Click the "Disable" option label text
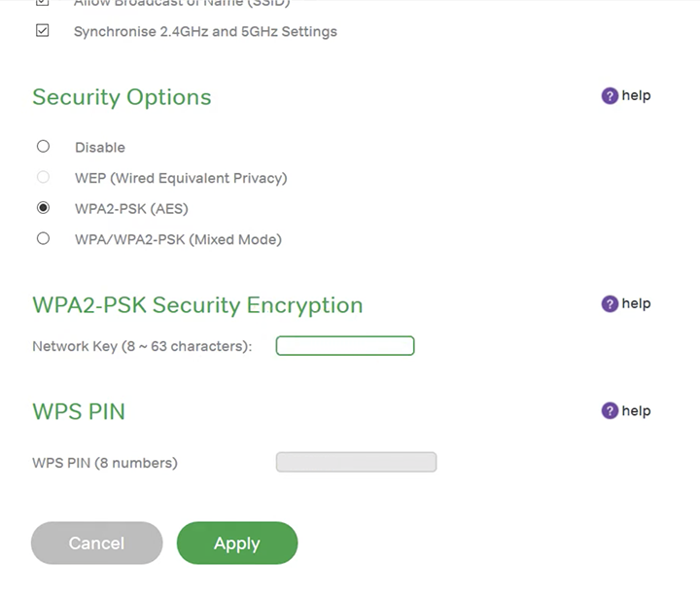700x596 pixels. 100,148
